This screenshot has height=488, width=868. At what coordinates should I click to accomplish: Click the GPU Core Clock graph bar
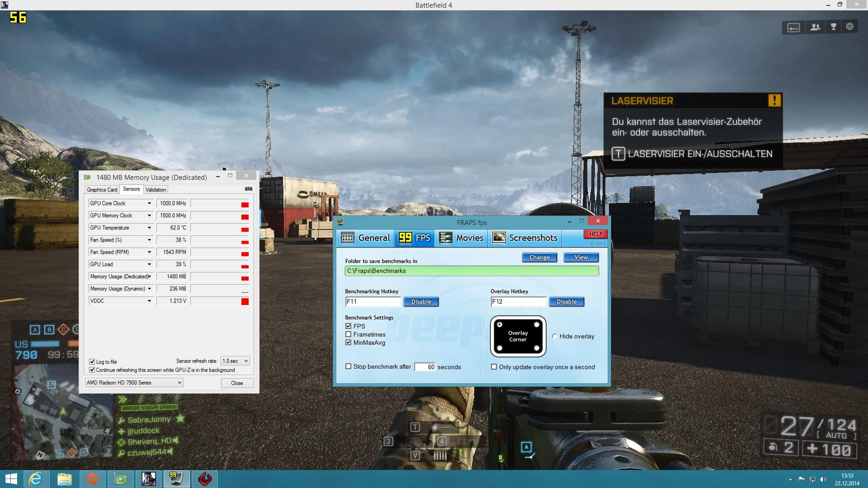coord(220,204)
